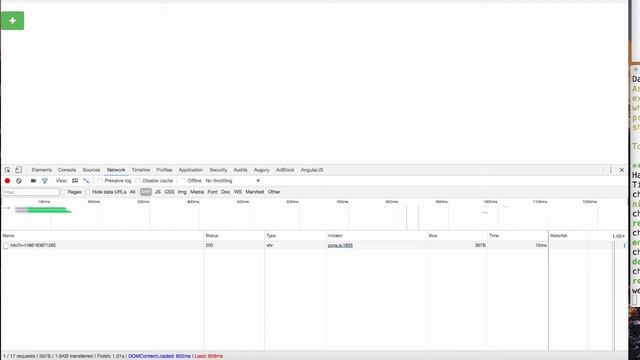
Task: Select the info?t= request row name
Action: tap(33, 245)
